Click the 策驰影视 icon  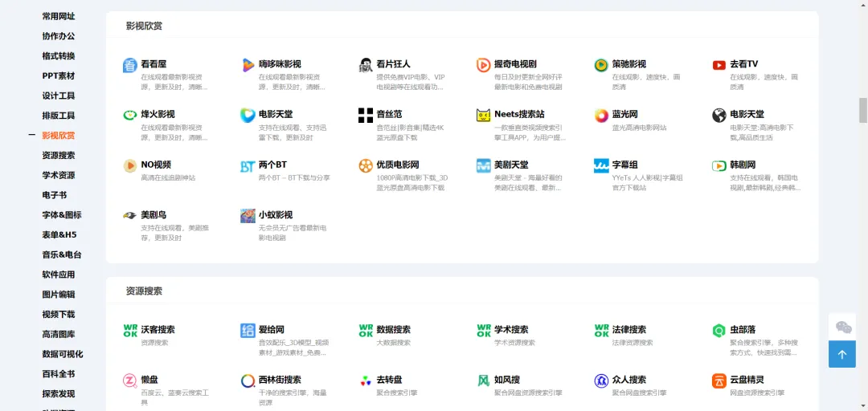(601, 65)
